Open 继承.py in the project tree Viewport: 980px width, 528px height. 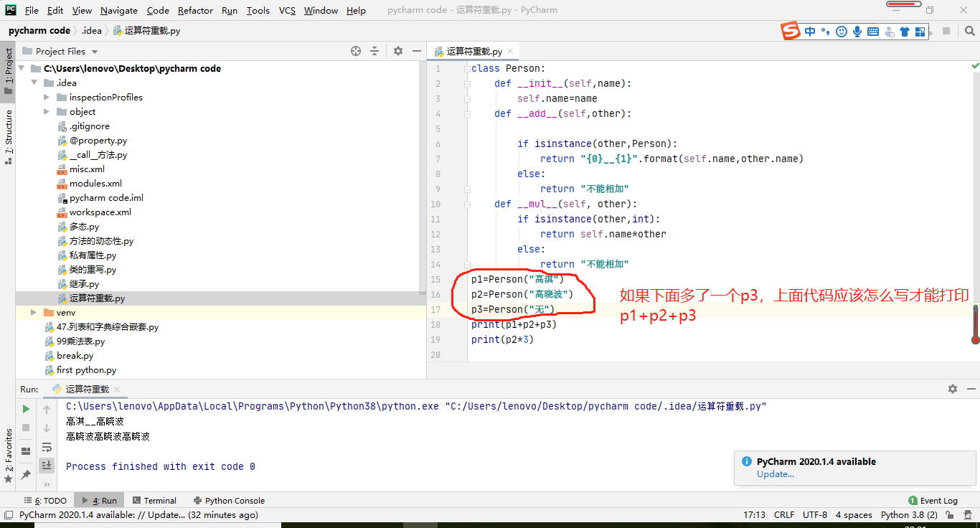(84, 284)
